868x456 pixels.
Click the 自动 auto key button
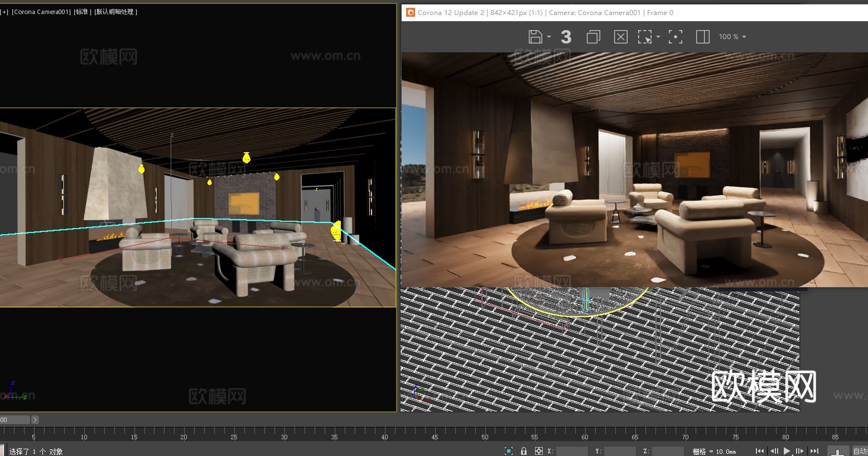click(x=860, y=451)
